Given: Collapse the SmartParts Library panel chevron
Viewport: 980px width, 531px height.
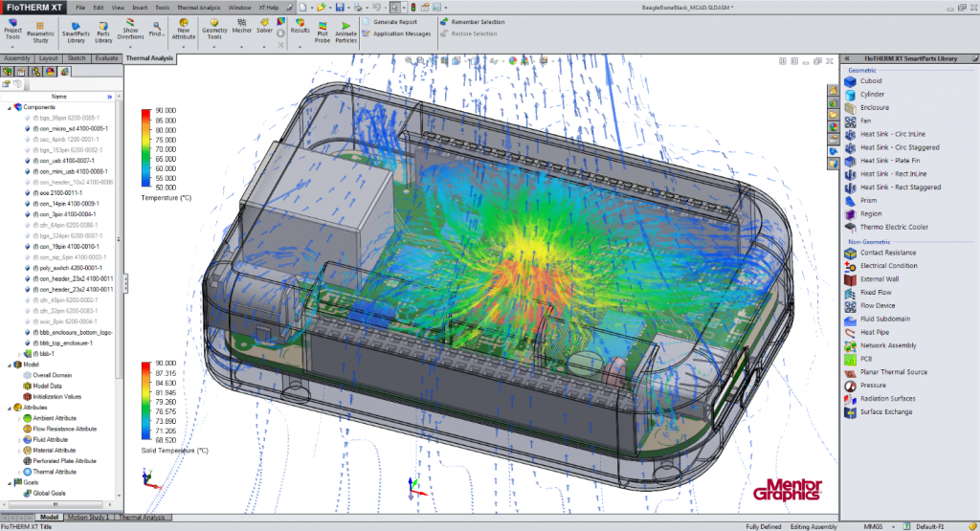Looking at the screenshot, I should pyautogui.click(x=847, y=58).
